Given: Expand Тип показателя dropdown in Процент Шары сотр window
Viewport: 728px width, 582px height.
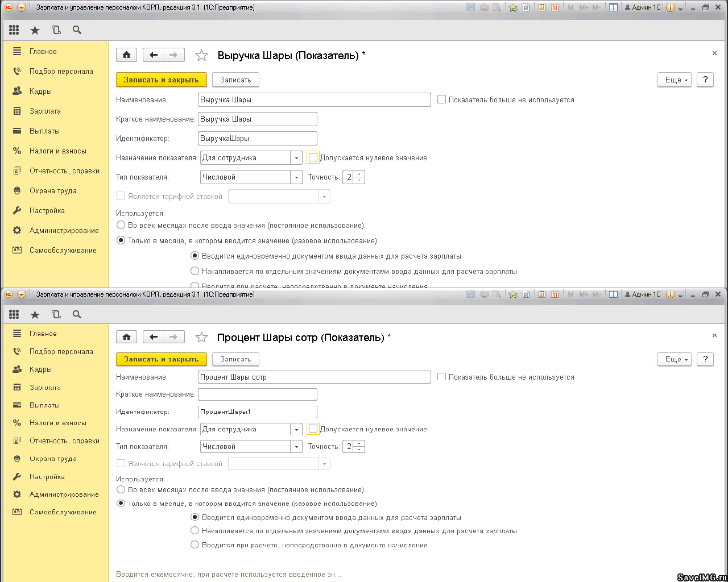Looking at the screenshot, I should coord(296,447).
